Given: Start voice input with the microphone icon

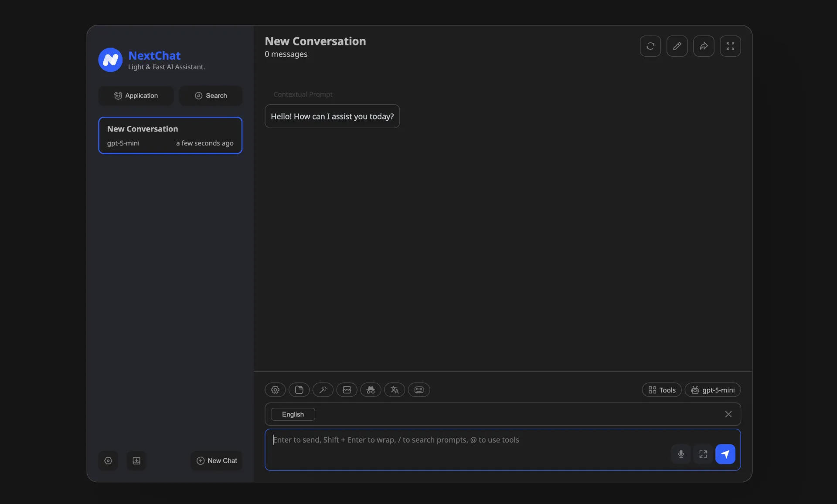Looking at the screenshot, I should pos(680,454).
